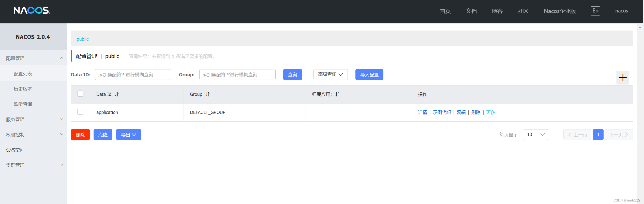Switch language with En button
This screenshot has height=204, width=644.
click(595, 11)
